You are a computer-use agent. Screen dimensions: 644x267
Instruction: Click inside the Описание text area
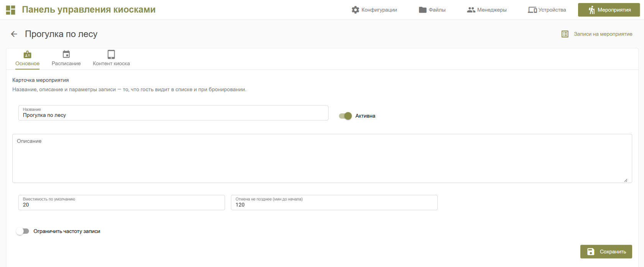coord(322,158)
